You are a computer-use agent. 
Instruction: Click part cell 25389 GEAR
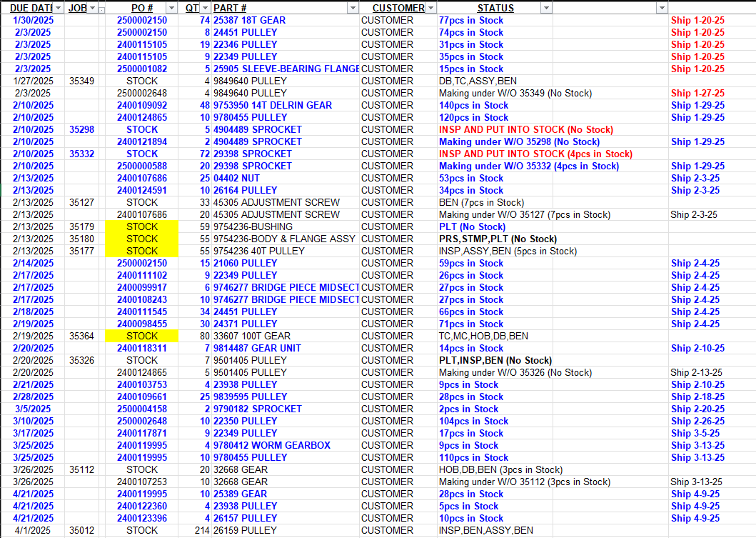(x=286, y=494)
